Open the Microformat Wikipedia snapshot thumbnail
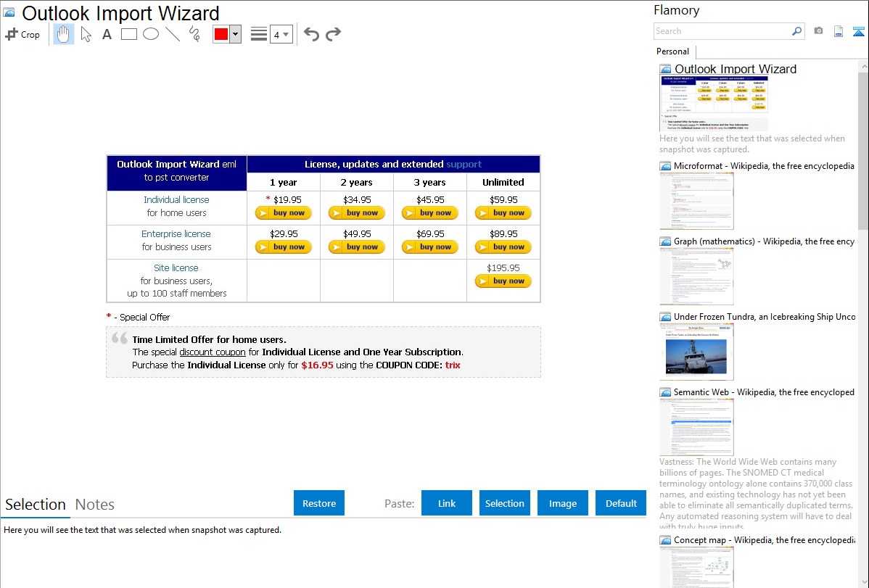869x588 pixels. pos(696,201)
